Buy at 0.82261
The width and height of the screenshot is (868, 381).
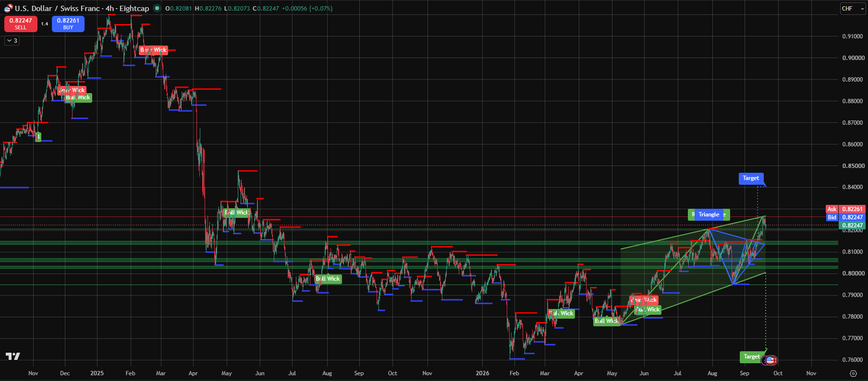coord(68,24)
